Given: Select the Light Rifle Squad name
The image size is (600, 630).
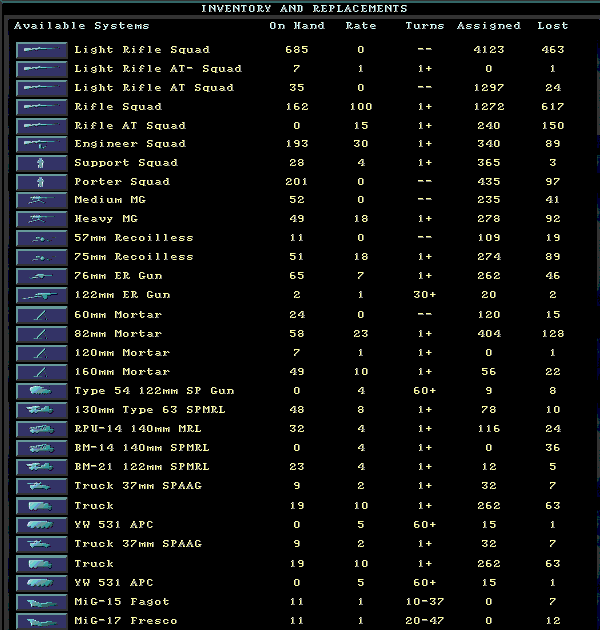Looking at the screenshot, I should pyautogui.click(x=142, y=50).
